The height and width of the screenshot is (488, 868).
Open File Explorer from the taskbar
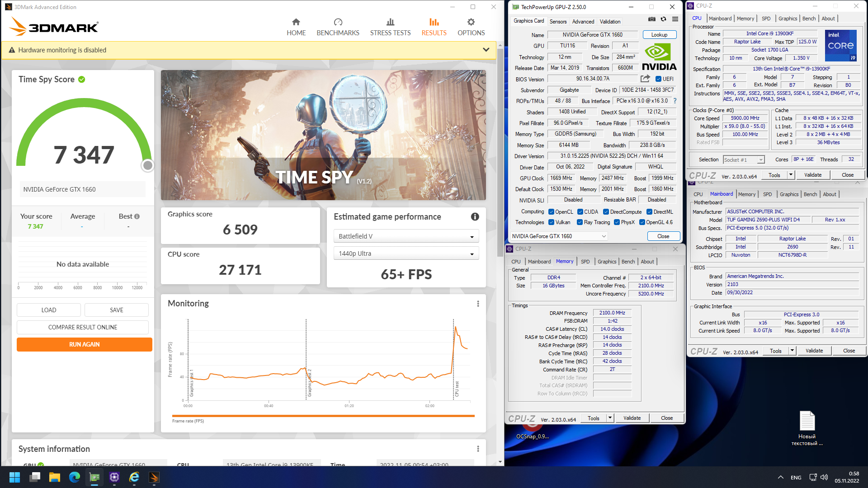(x=55, y=477)
